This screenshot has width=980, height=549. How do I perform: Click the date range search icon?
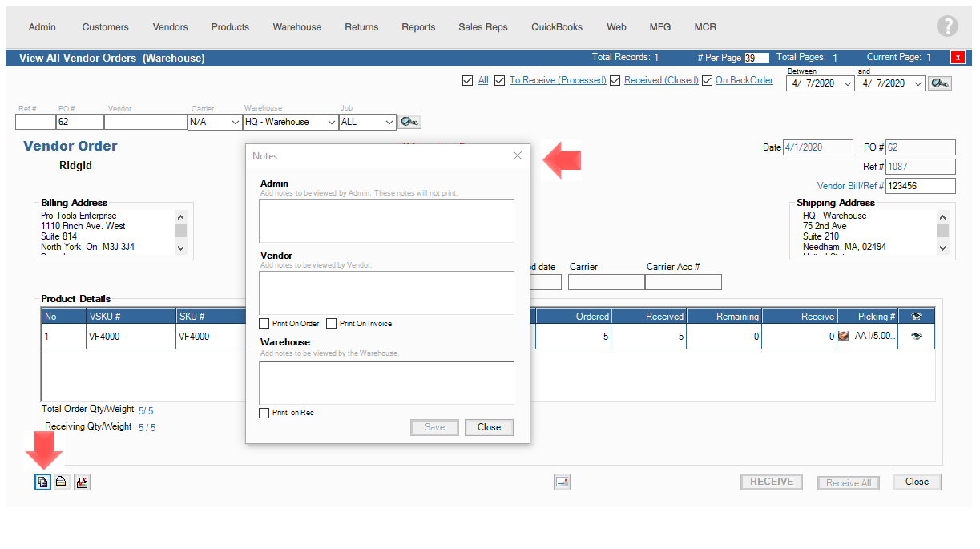pos(940,83)
